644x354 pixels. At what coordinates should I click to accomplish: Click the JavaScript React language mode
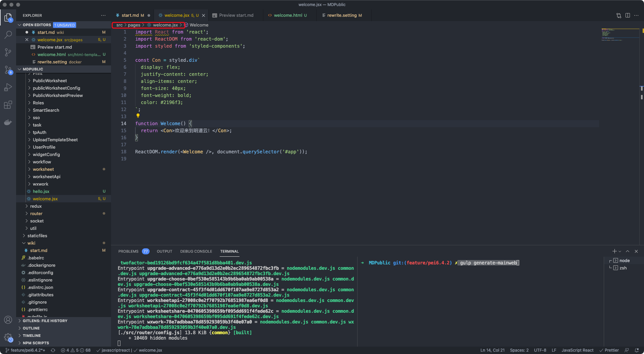coord(577,350)
